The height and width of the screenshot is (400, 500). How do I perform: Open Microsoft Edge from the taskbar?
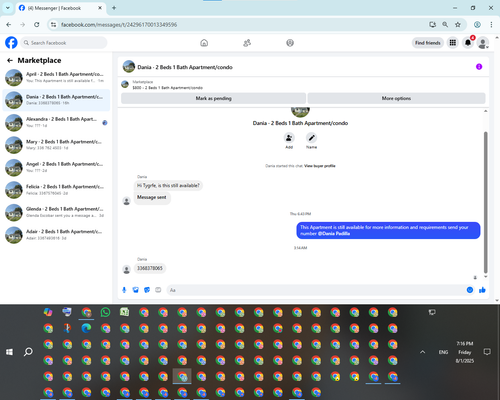tap(86, 328)
